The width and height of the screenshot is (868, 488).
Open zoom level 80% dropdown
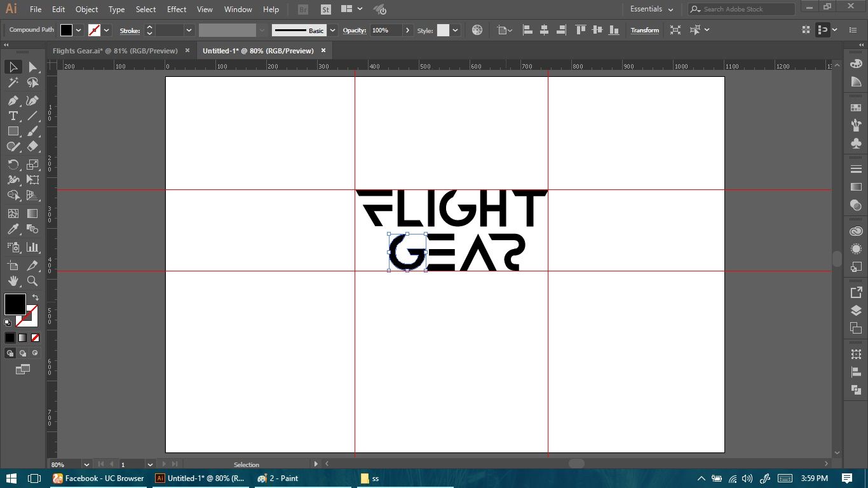click(x=86, y=464)
